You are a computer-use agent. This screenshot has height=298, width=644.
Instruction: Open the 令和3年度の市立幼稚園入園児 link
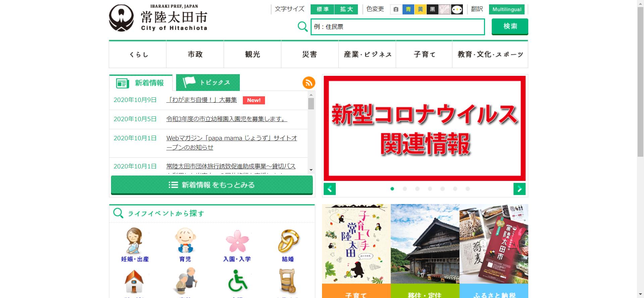(x=227, y=119)
